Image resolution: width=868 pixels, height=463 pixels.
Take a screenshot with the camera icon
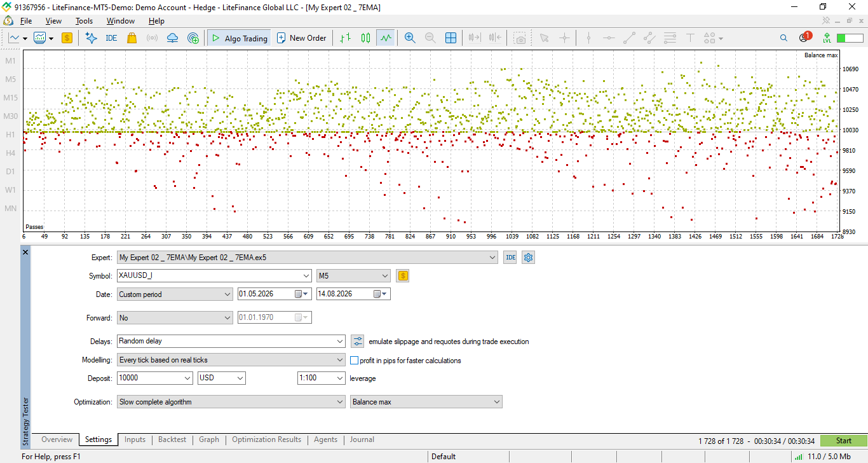[x=520, y=38]
